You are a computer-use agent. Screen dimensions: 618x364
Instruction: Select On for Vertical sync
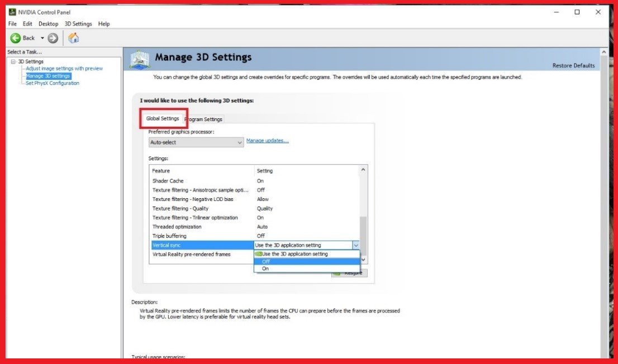[x=265, y=269]
